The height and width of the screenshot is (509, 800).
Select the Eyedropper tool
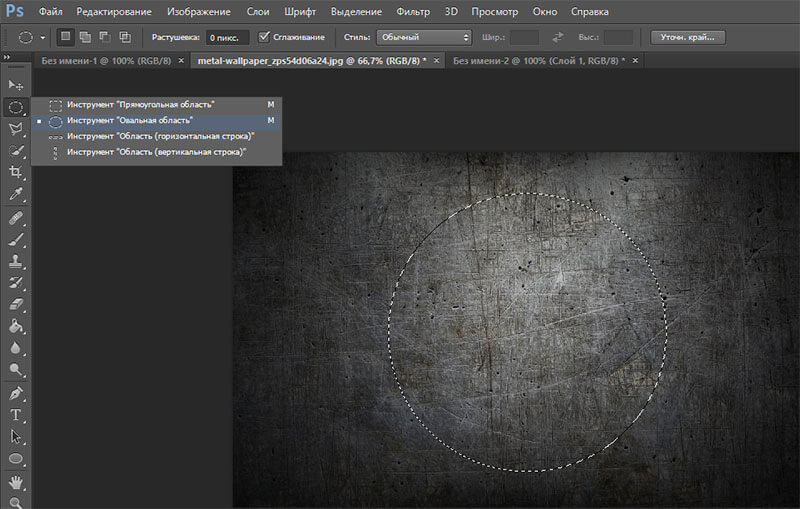(15, 194)
